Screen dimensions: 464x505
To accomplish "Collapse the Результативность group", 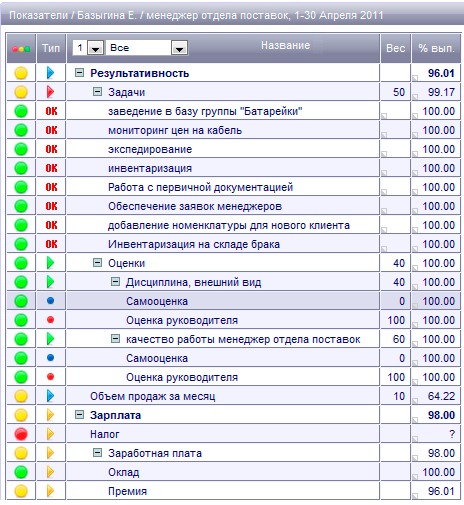I will (x=79, y=72).
